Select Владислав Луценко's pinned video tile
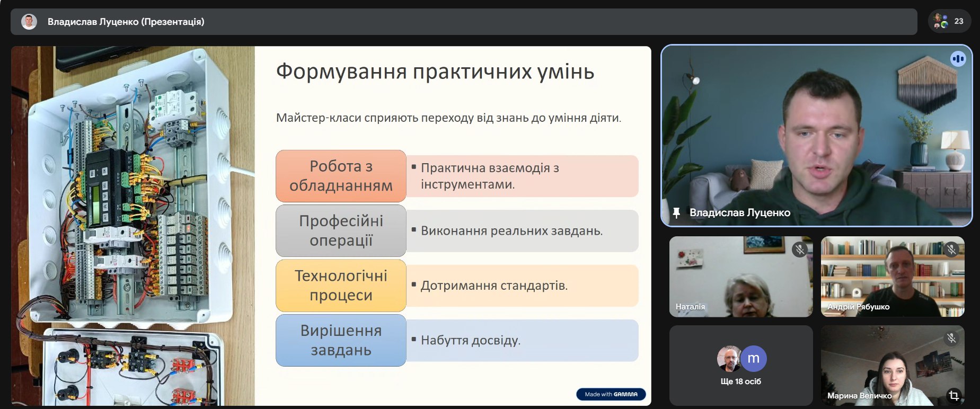The width and height of the screenshot is (980, 409). (x=816, y=135)
